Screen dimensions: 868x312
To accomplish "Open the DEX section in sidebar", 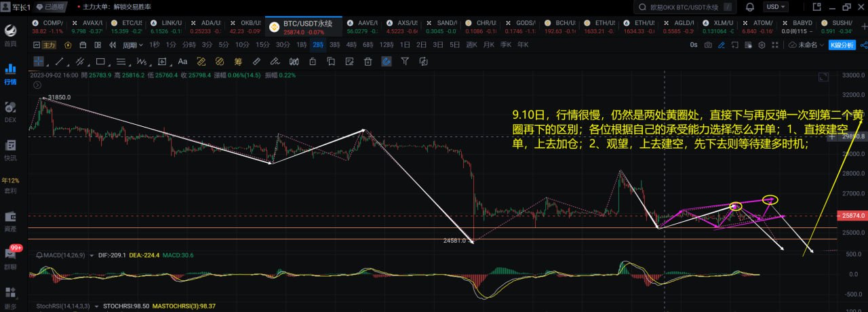I will [10, 111].
